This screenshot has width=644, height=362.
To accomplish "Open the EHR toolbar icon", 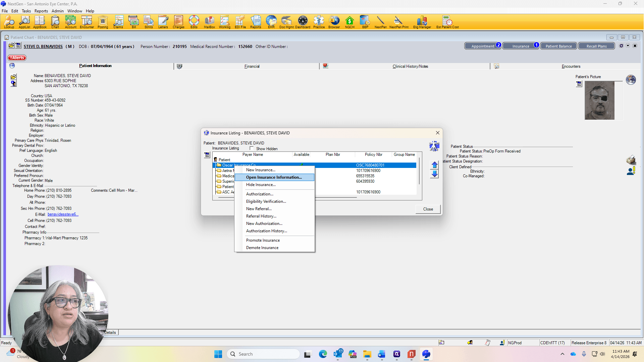I will [271, 22].
